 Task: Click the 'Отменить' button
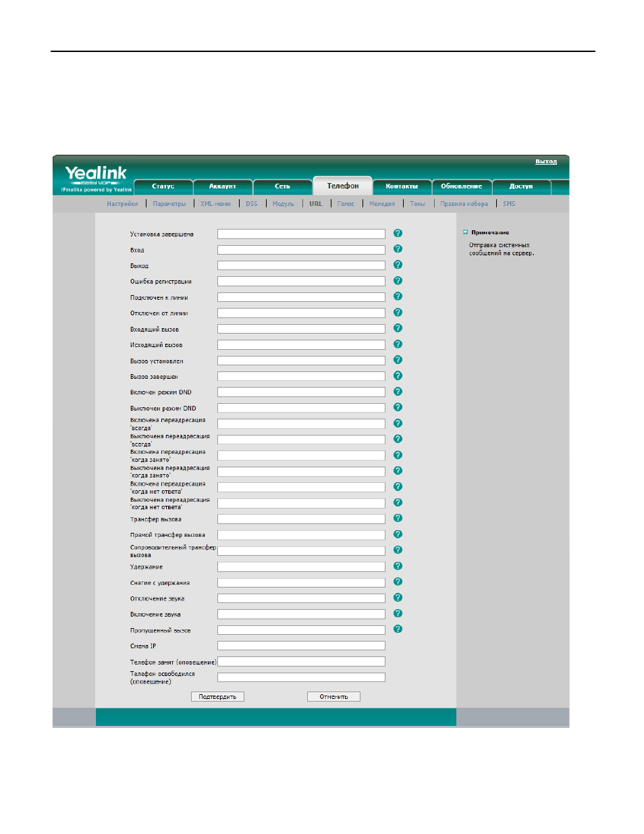coord(333,697)
